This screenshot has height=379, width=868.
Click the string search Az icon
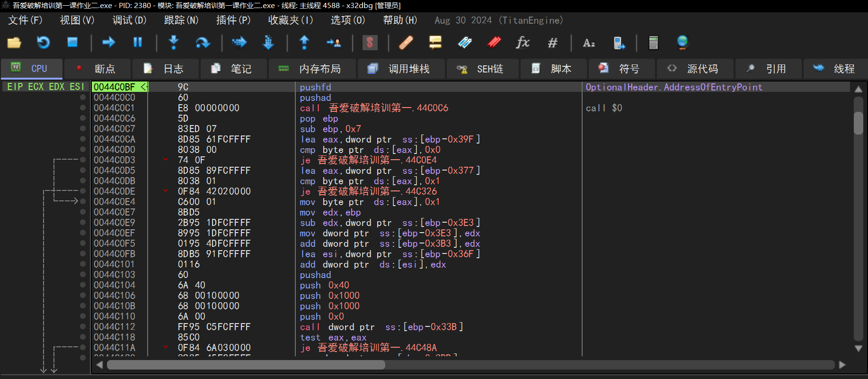click(x=589, y=43)
